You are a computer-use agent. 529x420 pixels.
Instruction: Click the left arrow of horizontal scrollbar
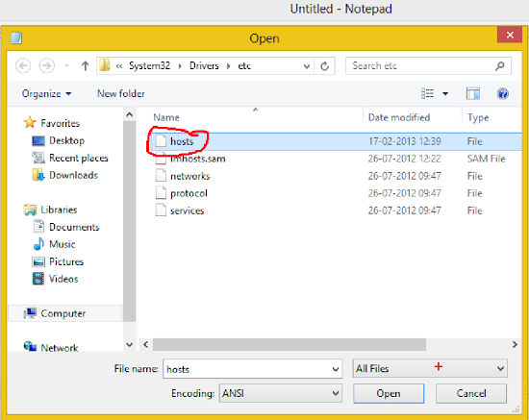tap(146, 344)
